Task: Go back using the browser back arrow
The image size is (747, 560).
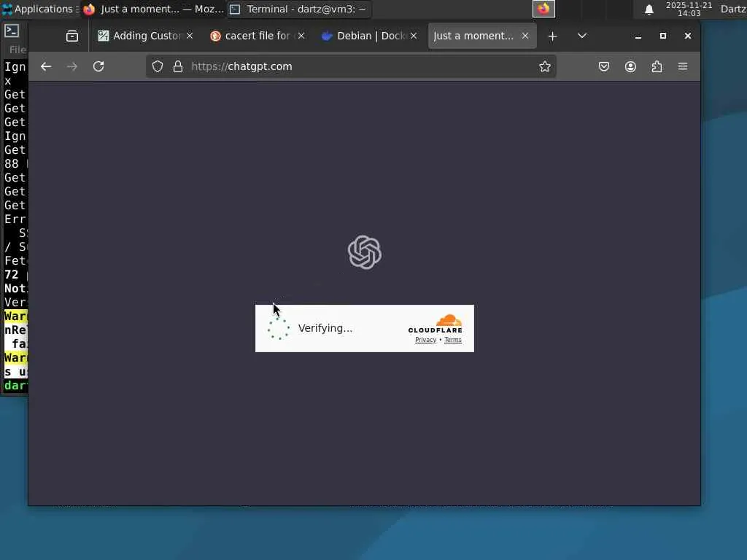Action: click(46, 66)
